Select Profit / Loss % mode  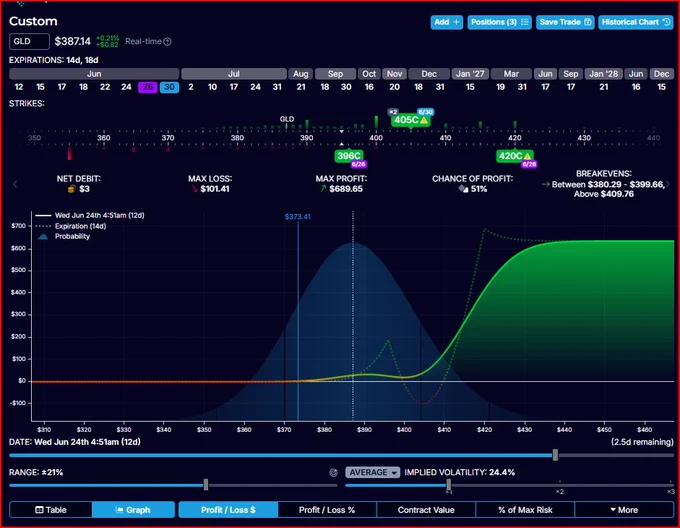327,510
